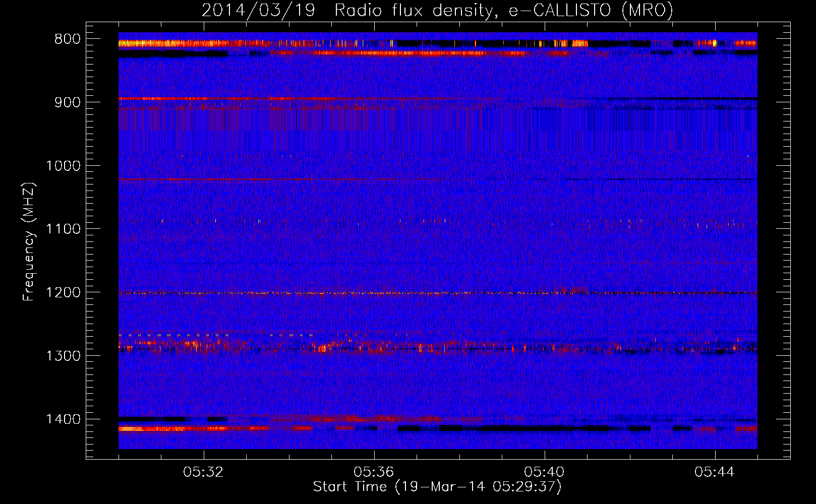Click the 05:32 time axis label
This screenshot has height=504, width=816.
tap(203, 472)
